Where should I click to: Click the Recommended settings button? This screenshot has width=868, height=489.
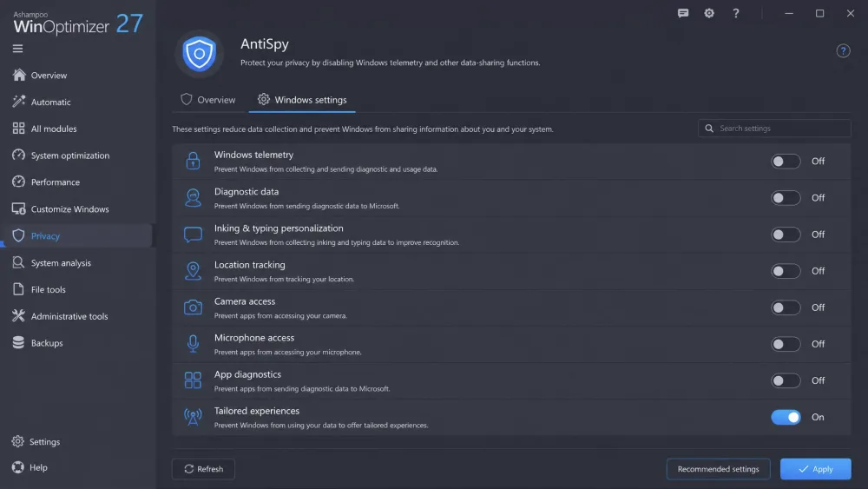718,468
